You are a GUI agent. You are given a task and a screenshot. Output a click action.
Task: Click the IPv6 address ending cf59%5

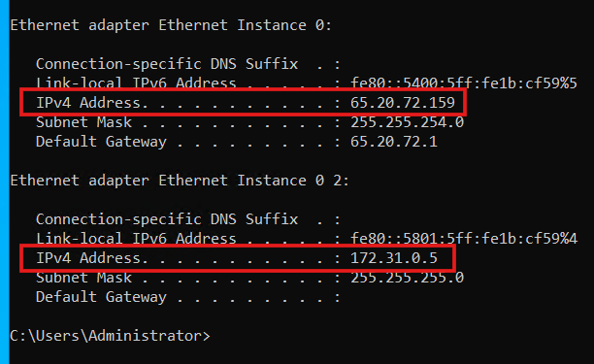(464, 83)
